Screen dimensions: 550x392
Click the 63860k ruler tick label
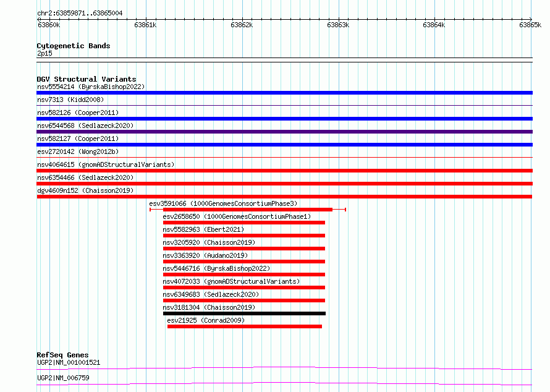tap(49, 25)
